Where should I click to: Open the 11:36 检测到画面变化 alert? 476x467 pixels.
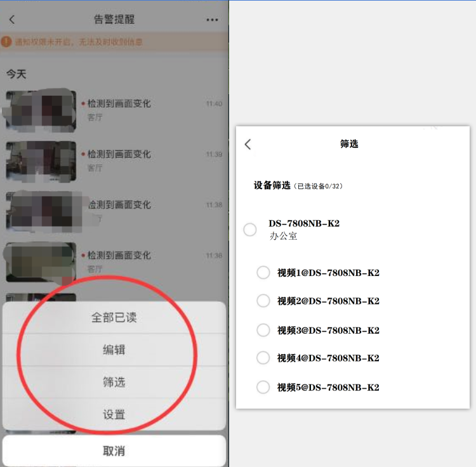[119, 256]
